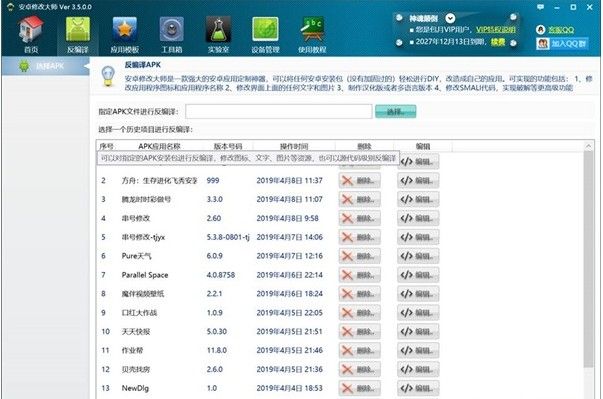
Task: Edit the Pure天气 row
Action: click(x=418, y=256)
